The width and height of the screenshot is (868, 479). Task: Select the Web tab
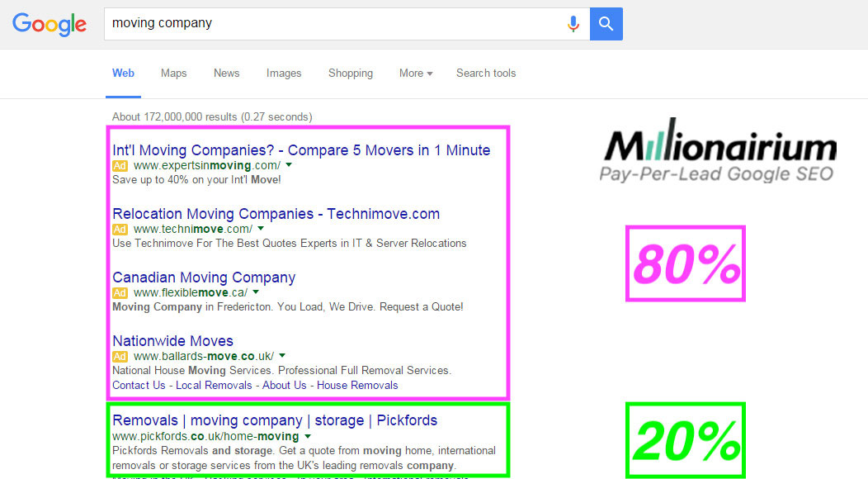coord(123,74)
